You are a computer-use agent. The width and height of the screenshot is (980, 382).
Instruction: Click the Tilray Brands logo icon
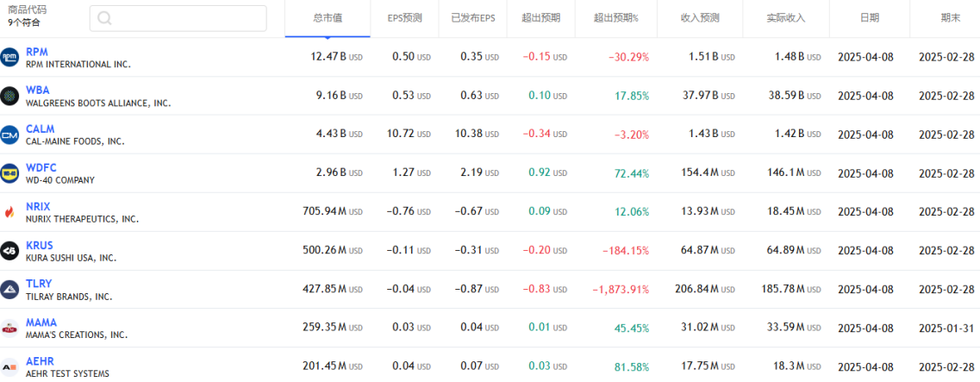[9, 290]
